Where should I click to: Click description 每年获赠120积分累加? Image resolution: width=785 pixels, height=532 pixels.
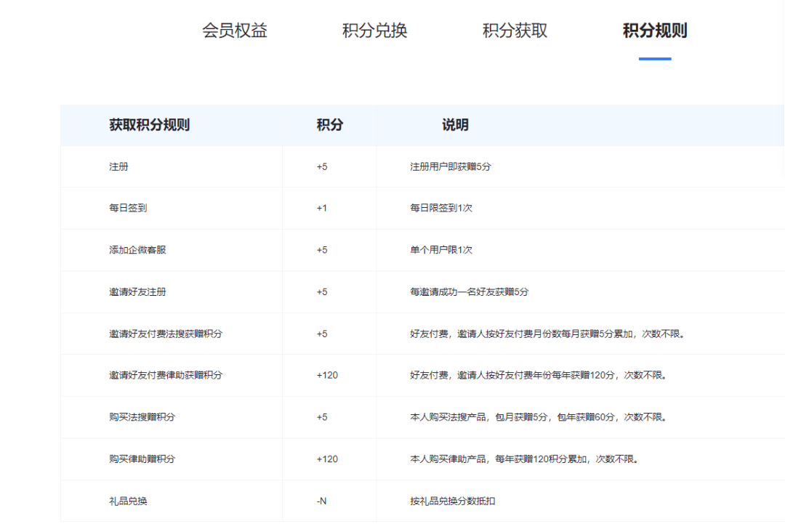pyautogui.click(x=524, y=459)
